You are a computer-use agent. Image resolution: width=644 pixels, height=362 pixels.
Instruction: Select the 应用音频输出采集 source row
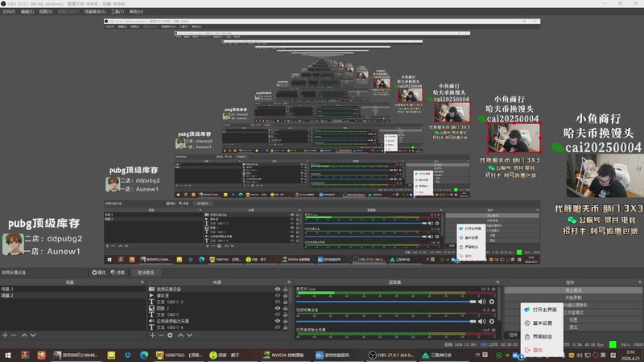click(217, 321)
